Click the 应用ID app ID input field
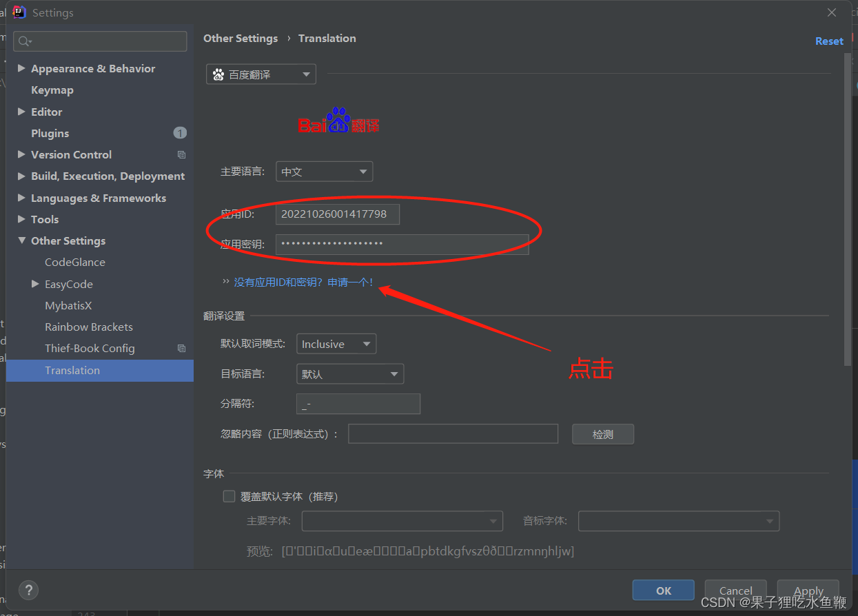The image size is (858, 616). click(x=338, y=214)
